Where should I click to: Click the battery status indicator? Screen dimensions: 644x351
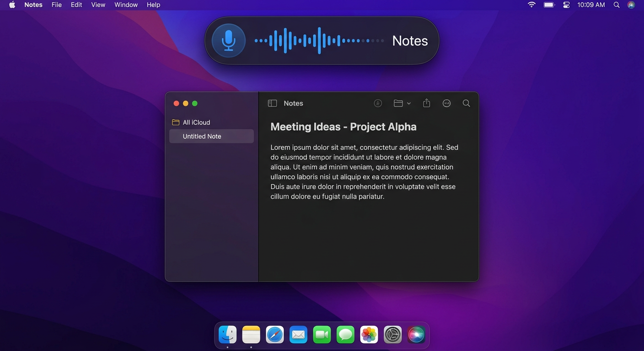click(x=548, y=5)
